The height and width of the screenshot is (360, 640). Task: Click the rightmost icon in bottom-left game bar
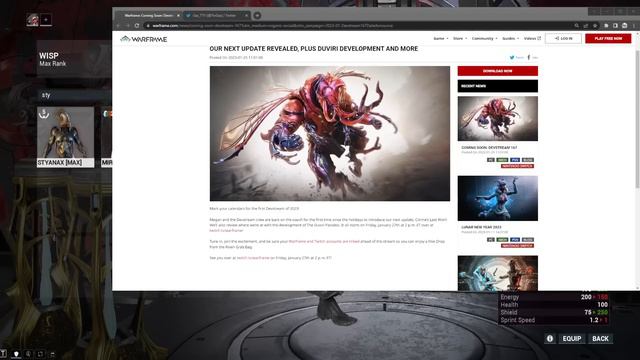pos(52,354)
